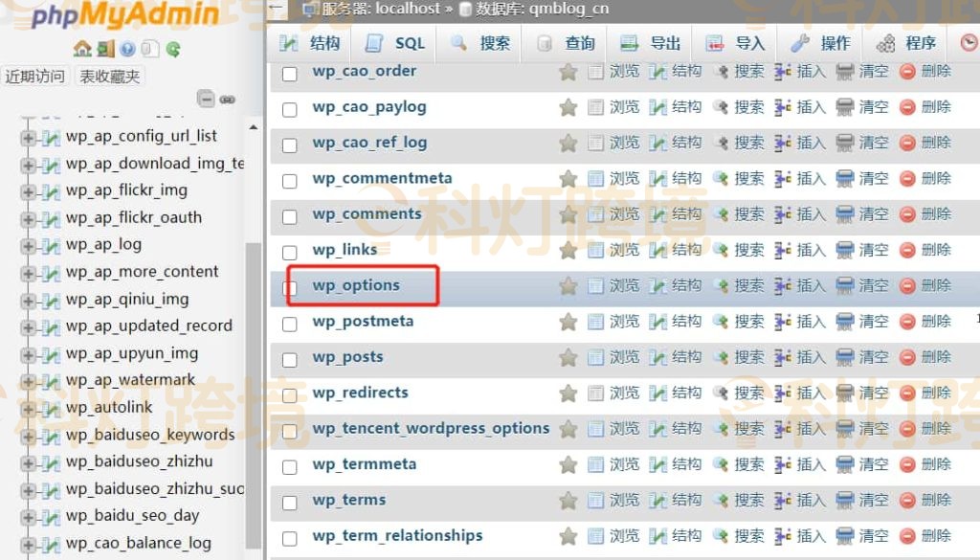Expand wp_ap_flickr_img tree node
980x560 pixels.
click(x=28, y=191)
